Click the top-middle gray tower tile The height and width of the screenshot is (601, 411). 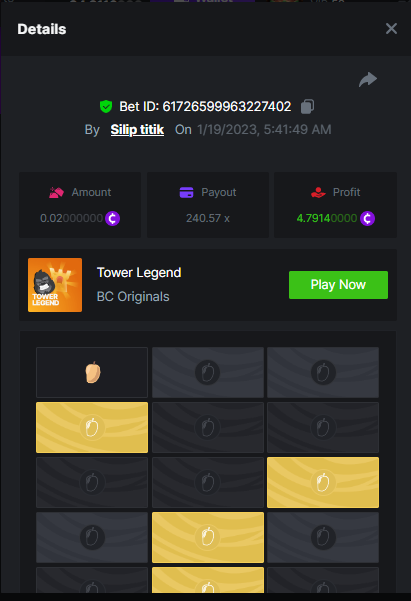pos(208,372)
